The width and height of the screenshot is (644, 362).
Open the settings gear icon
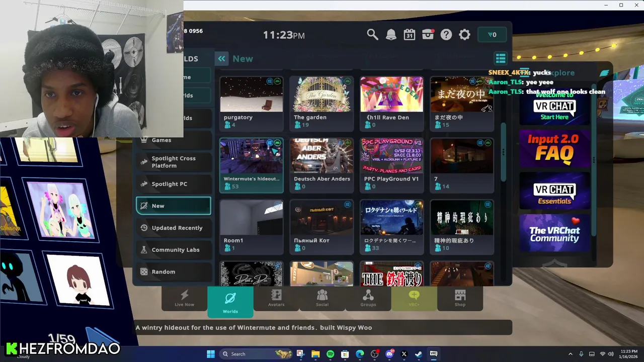point(464,35)
